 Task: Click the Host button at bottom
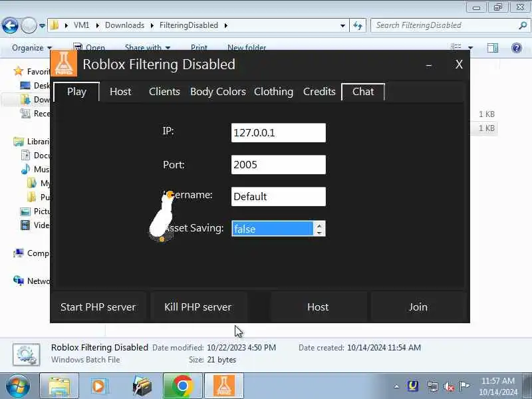coord(318,307)
